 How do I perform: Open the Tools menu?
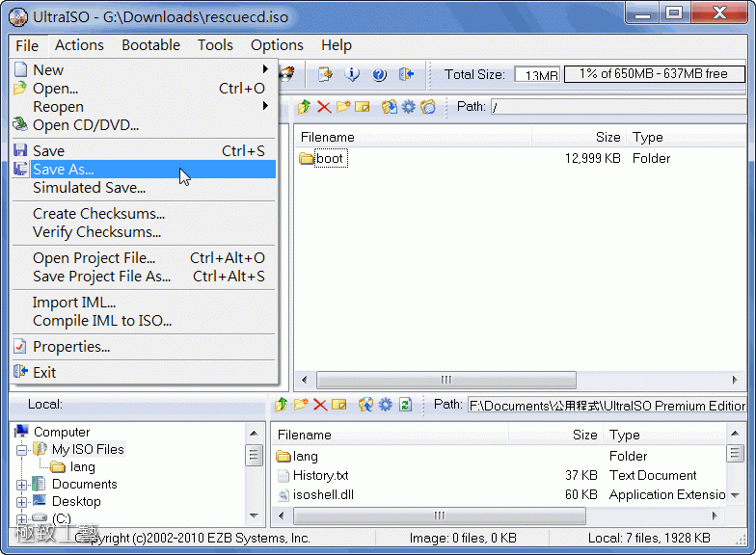coord(215,45)
